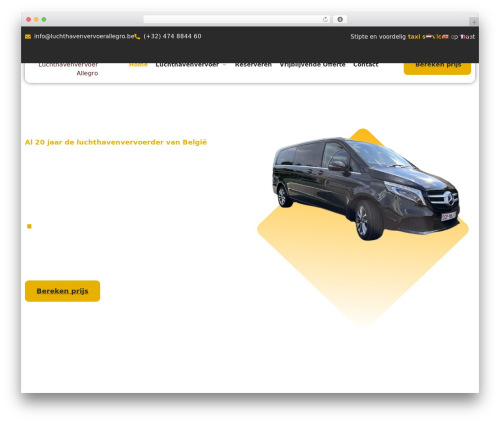Click the green maximize window button
Image resolution: width=500 pixels, height=423 pixels.
[x=44, y=19]
